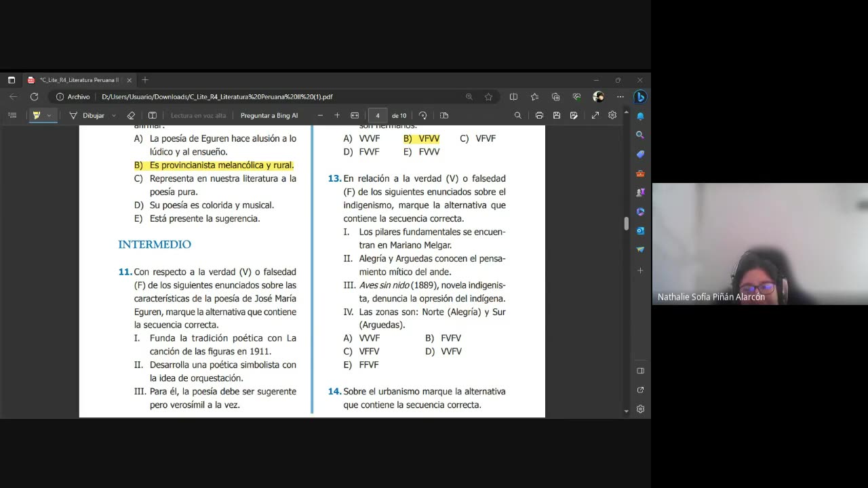Viewport: 868px width, 488px height.
Task: Open the sidebar Drop paper plane icon
Action: click(640, 249)
